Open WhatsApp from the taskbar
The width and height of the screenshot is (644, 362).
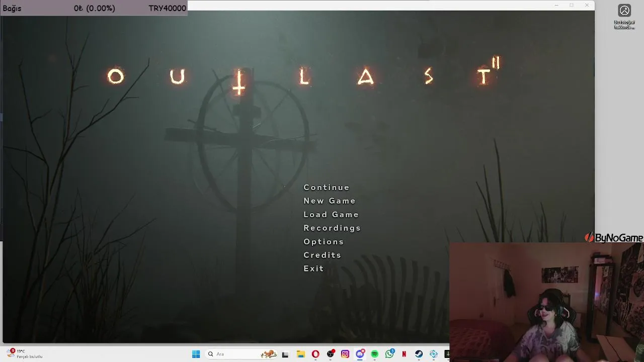point(389,354)
